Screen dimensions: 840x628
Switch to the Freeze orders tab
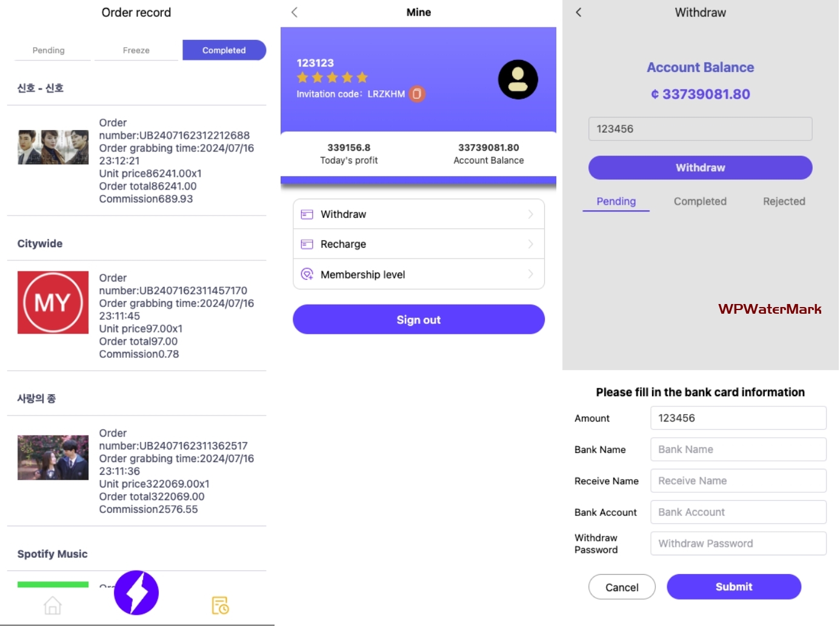(136, 50)
